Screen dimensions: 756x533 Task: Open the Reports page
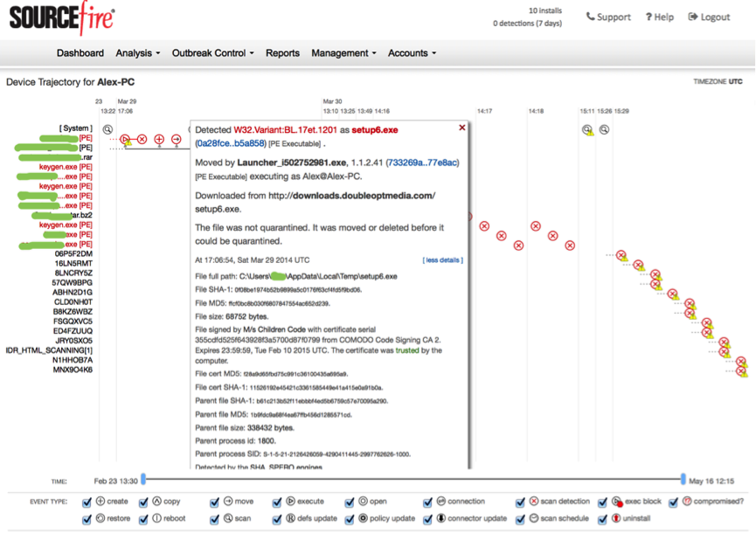coord(282,53)
